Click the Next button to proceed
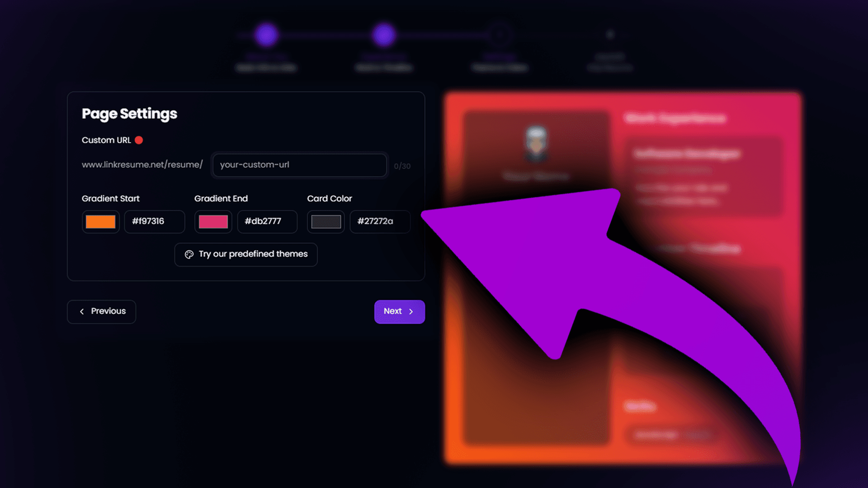Viewport: 868px width, 488px height. pyautogui.click(x=400, y=311)
